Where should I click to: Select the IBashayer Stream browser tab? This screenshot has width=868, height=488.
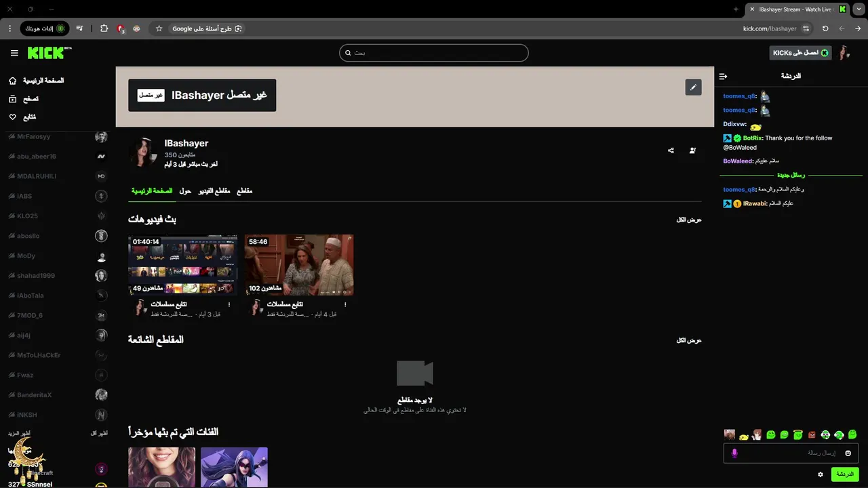tap(797, 9)
